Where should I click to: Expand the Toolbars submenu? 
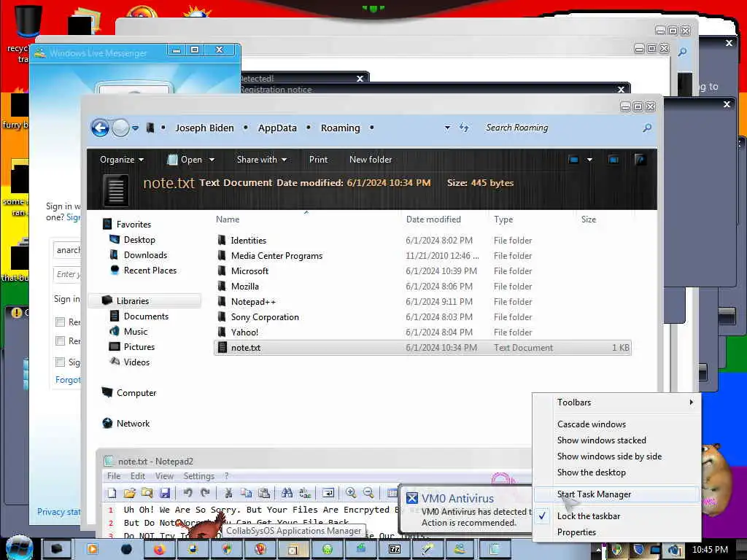tap(616, 402)
